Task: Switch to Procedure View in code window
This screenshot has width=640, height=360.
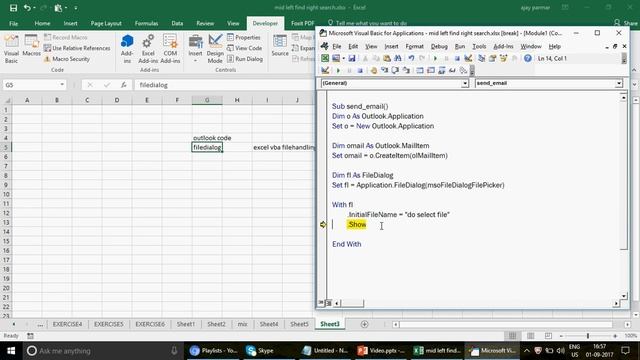Action: click(321, 303)
